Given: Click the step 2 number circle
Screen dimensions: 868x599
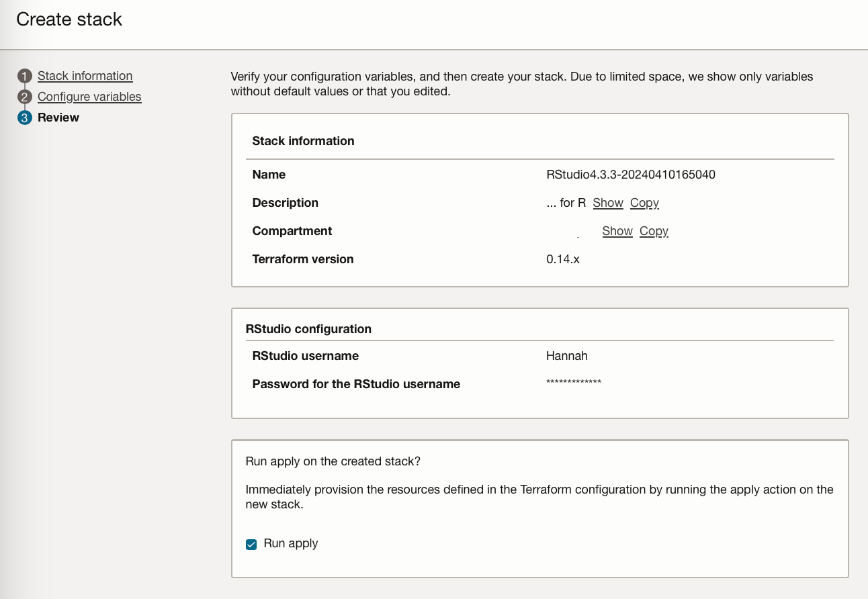Looking at the screenshot, I should [x=25, y=97].
